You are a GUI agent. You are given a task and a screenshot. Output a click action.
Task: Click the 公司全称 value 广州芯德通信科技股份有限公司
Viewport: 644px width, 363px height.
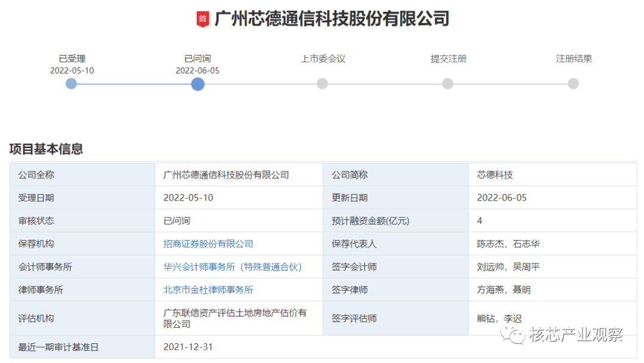[x=226, y=175]
